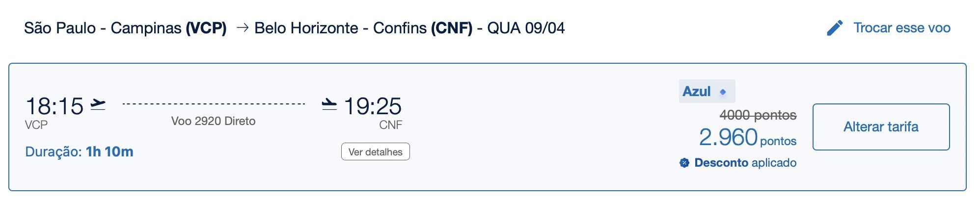Click the crossed-out 4000 pontos price

point(758,115)
